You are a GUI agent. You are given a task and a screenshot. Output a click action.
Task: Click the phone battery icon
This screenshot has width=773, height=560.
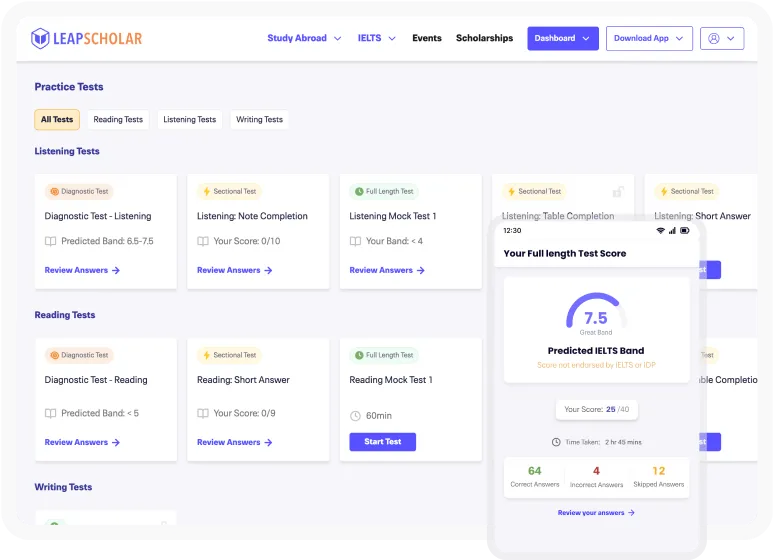pos(685,231)
